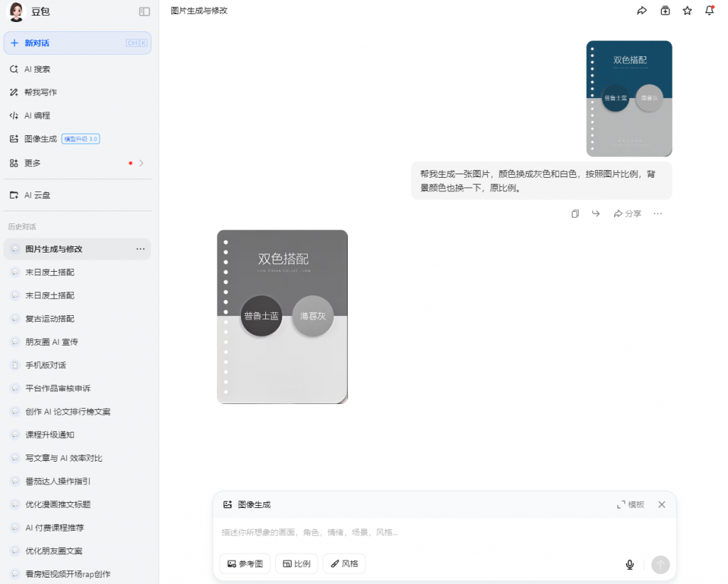728x584 pixels.
Task: Start a 新对话 new chat
Action: click(77, 43)
